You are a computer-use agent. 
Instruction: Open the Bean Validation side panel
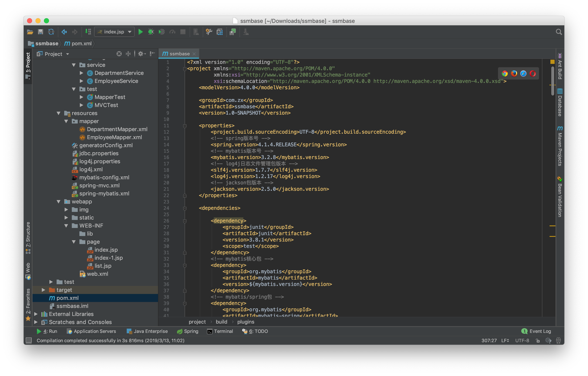[x=560, y=196]
